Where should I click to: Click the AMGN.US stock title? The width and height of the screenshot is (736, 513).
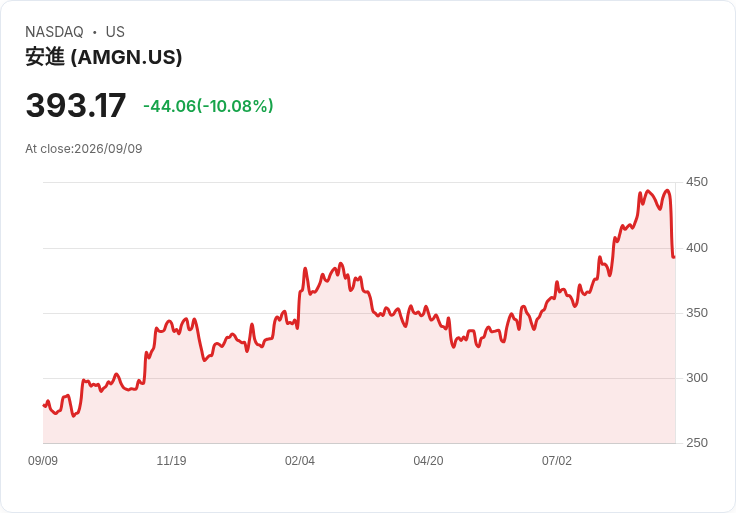point(103,57)
